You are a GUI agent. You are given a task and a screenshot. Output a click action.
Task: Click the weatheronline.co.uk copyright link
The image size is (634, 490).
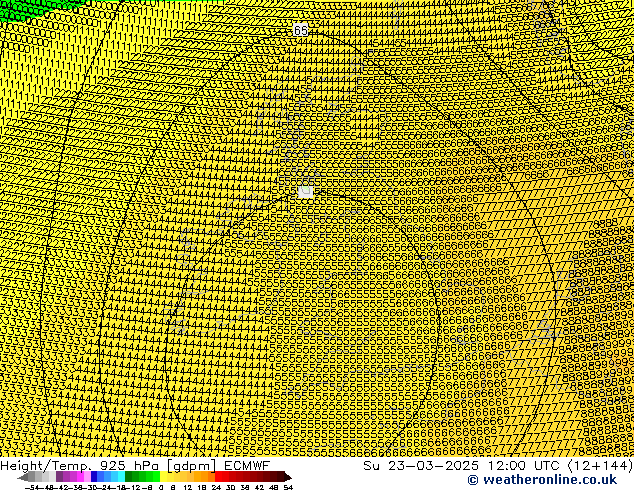pyautogui.click(x=542, y=480)
